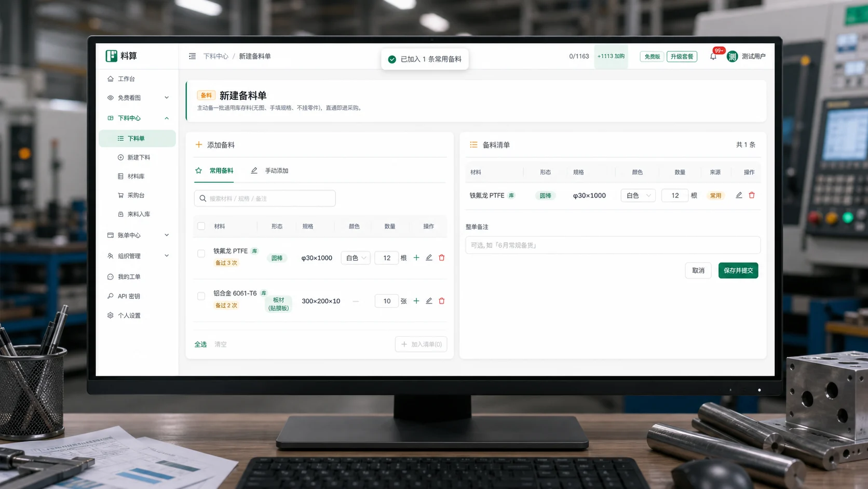Select 下料单 in the sidebar
Screen dimensions: 868x489
click(x=138, y=139)
